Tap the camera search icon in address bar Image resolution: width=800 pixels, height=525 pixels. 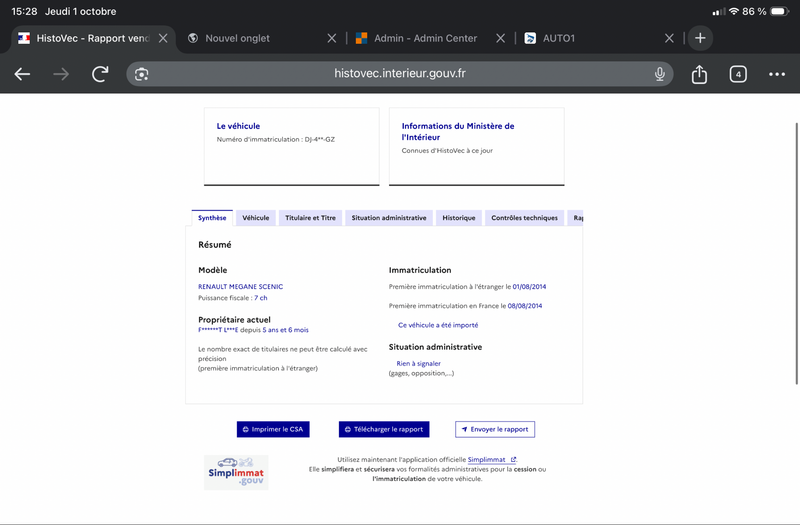pyautogui.click(x=141, y=74)
